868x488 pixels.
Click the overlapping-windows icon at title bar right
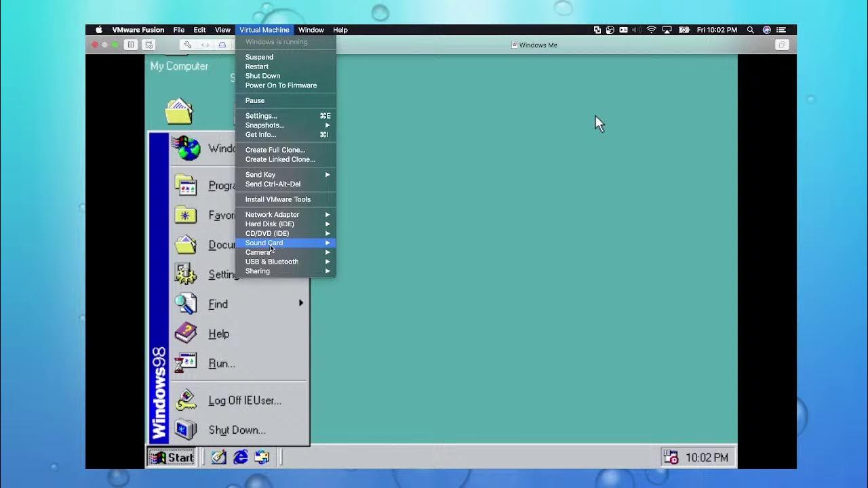(781, 45)
